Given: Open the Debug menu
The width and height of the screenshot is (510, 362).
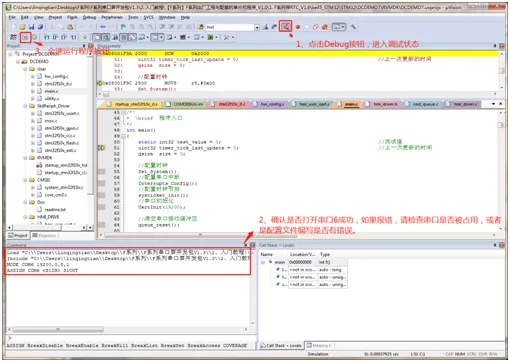Looking at the screenshot, I should coord(89,17).
